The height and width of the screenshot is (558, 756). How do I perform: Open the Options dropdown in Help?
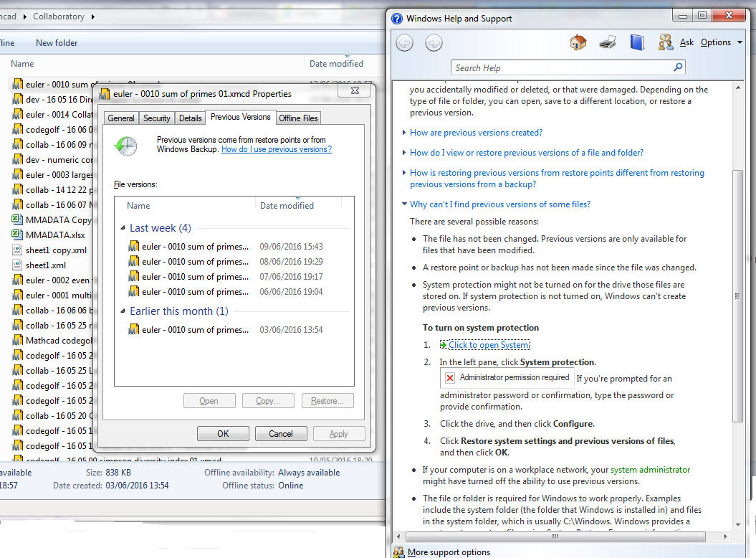click(722, 42)
